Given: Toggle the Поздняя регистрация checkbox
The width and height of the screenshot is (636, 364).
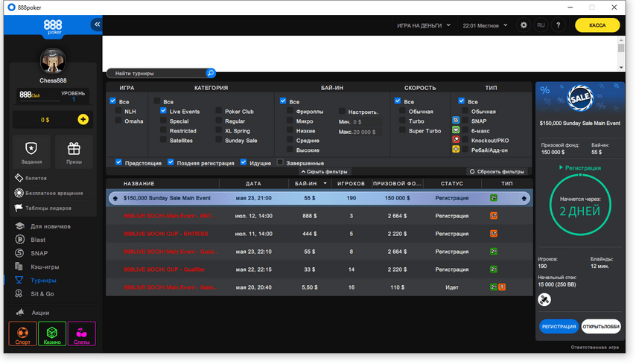Looking at the screenshot, I should coord(171,162).
